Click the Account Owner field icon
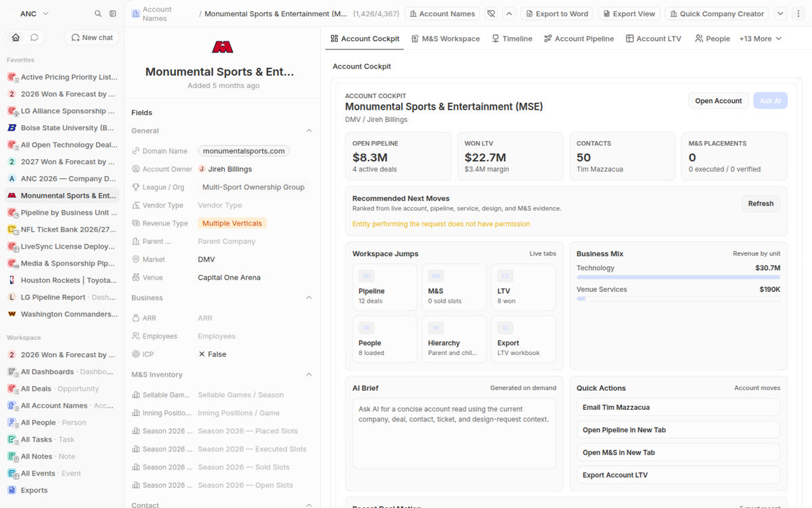 (x=136, y=169)
